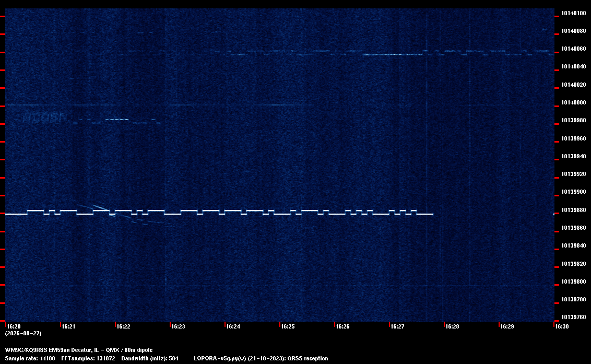Click the 16:26 time marker
The height and width of the screenshot is (364, 591).
[342, 326]
